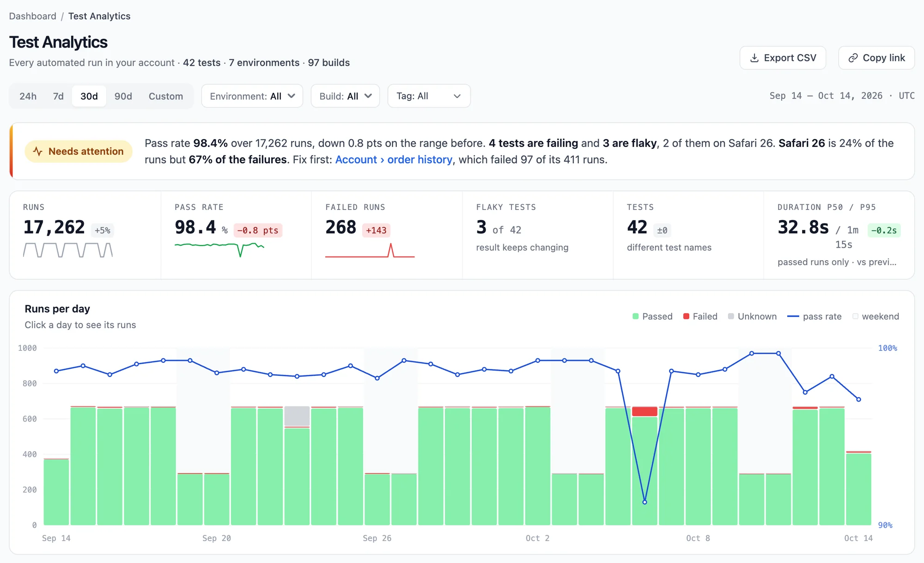Screen dimensions: 924x563
Task: Click the red Failed legend swatch
Action: (686, 316)
